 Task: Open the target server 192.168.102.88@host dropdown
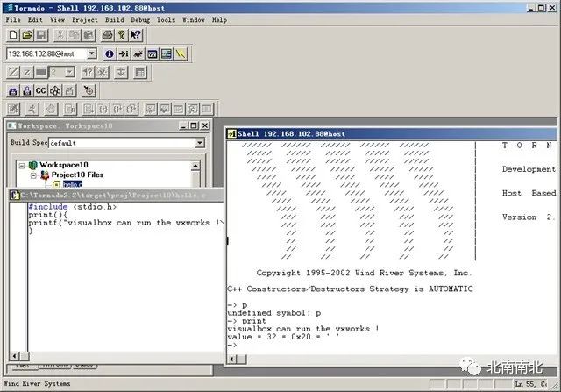(92, 53)
